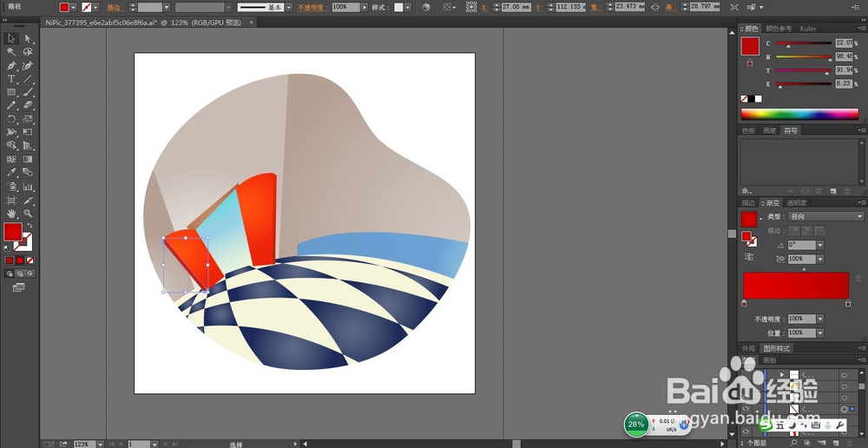Select the Mesh tool
Viewport: 868px width, 448px height.
(11, 160)
